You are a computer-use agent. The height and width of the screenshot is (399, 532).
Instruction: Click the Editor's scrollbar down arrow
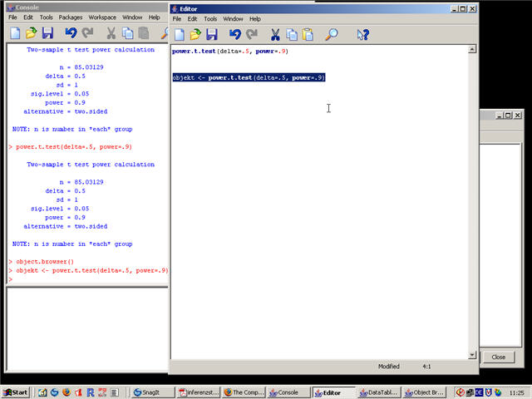(x=472, y=355)
